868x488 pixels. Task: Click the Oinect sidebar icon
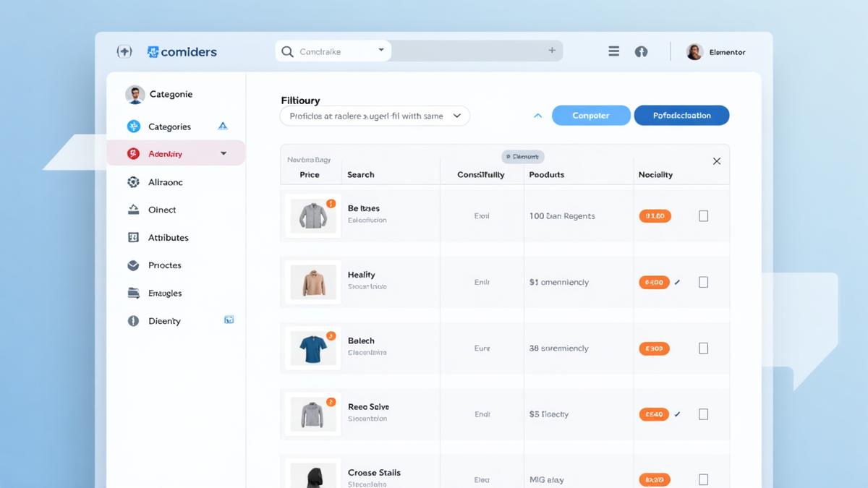(x=133, y=210)
